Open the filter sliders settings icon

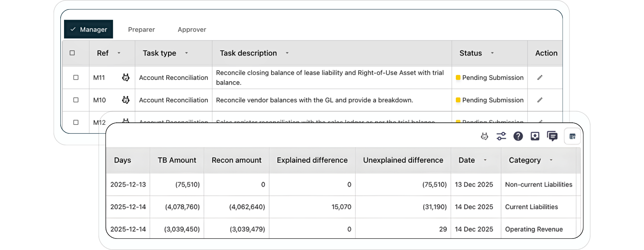click(x=501, y=136)
